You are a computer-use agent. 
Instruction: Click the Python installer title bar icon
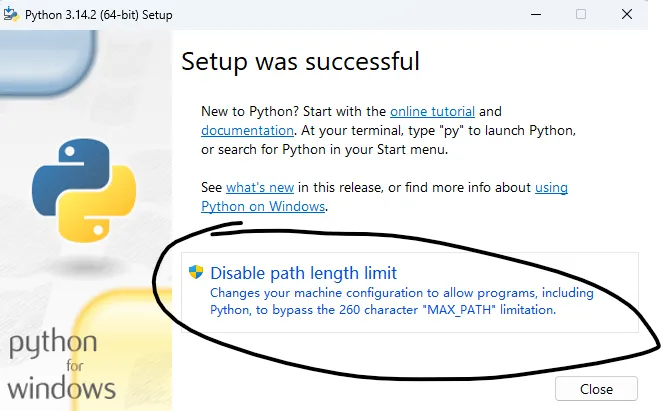pos(11,14)
